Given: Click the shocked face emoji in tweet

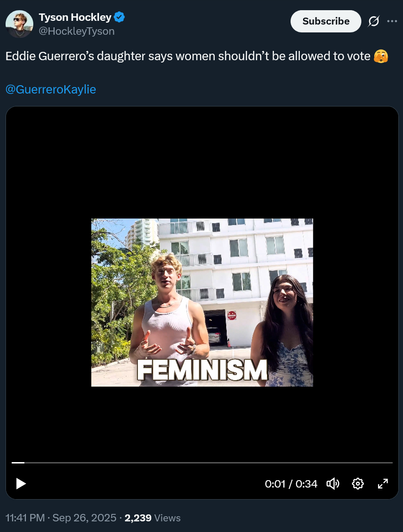Looking at the screenshot, I should (381, 56).
